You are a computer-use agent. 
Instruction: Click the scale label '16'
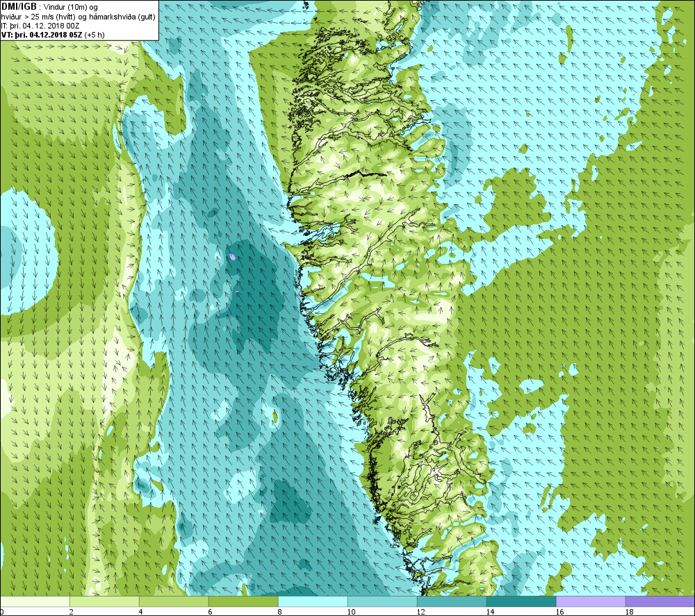click(559, 612)
